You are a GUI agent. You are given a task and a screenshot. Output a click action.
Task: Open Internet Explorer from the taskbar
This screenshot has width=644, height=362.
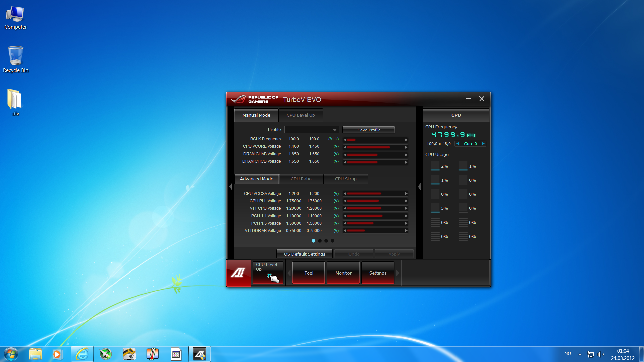coord(82,354)
